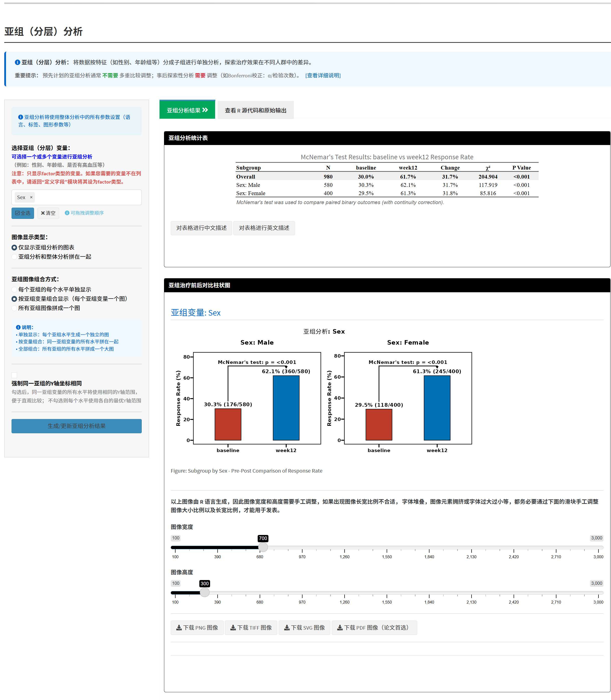Click the image width slider handle at 700

[263, 547]
